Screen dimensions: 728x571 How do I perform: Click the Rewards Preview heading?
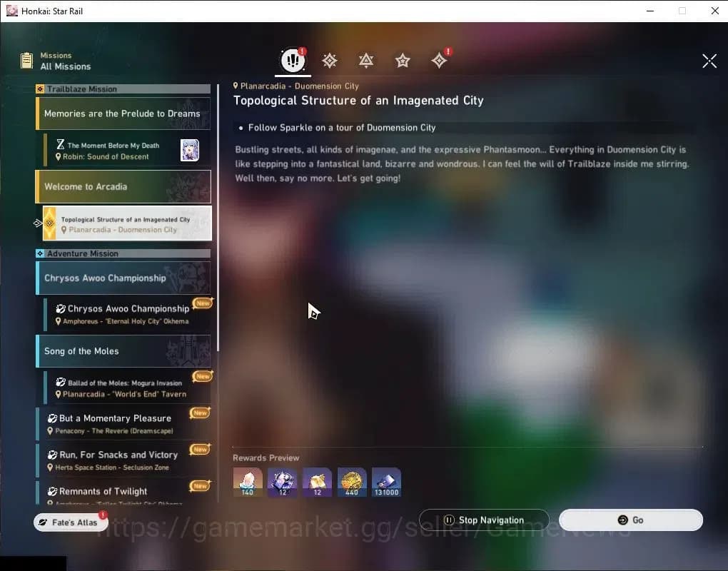(x=266, y=458)
